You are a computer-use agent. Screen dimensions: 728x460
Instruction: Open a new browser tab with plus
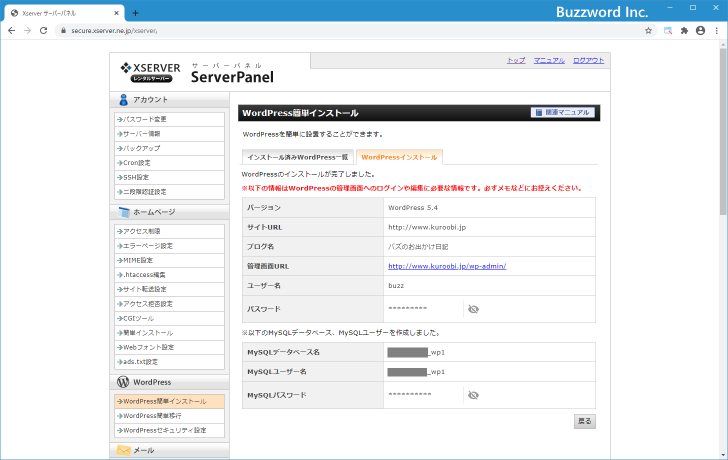[135, 13]
